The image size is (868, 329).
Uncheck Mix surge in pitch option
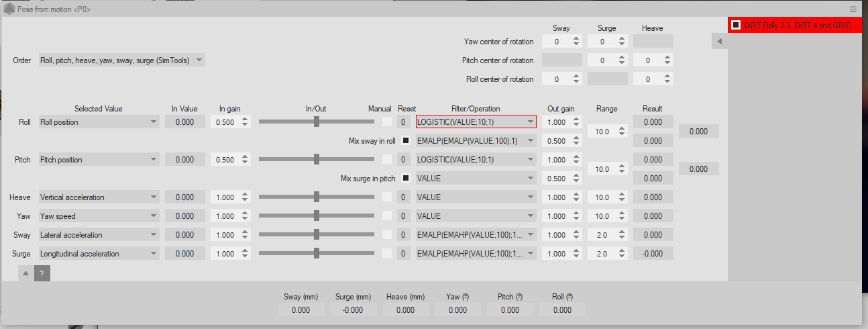tap(405, 179)
